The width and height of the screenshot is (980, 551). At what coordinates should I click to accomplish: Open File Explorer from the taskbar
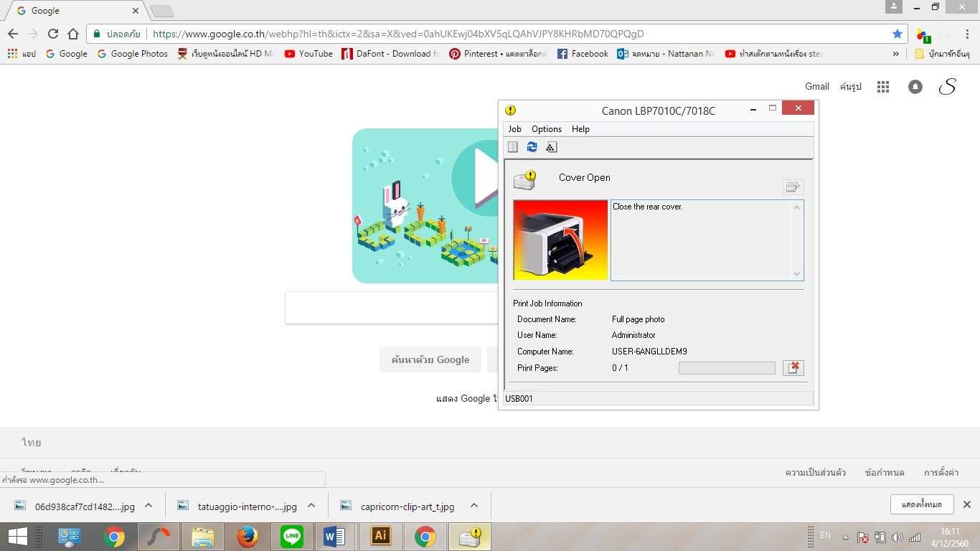coord(203,536)
